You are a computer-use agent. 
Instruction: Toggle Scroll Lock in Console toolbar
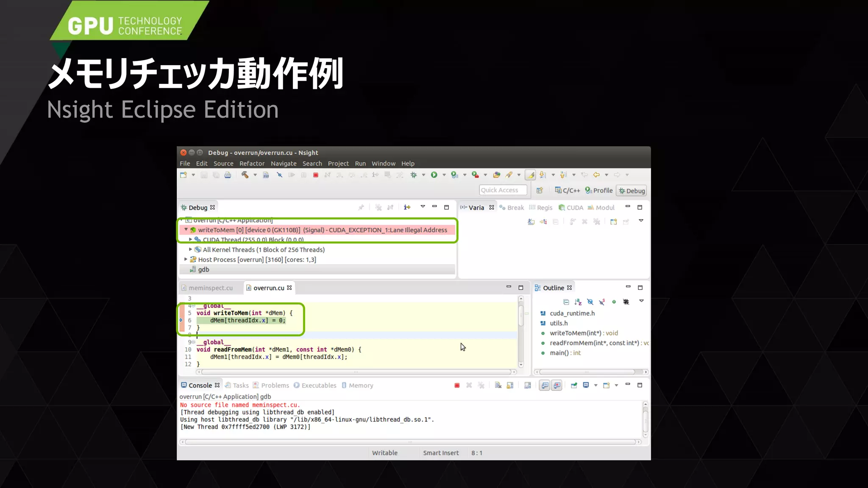click(510, 385)
